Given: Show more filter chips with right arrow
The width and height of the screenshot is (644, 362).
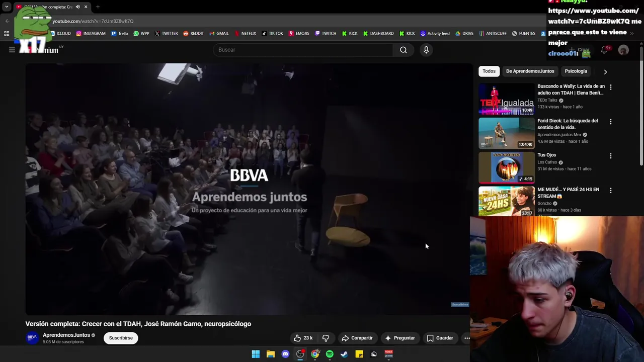Looking at the screenshot, I should (x=605, y=71).
